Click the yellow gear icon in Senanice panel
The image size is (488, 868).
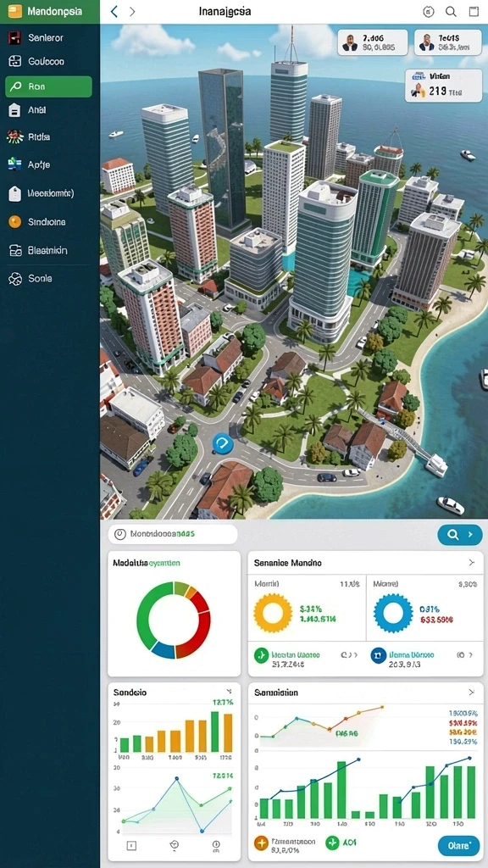tap(273, 613)
